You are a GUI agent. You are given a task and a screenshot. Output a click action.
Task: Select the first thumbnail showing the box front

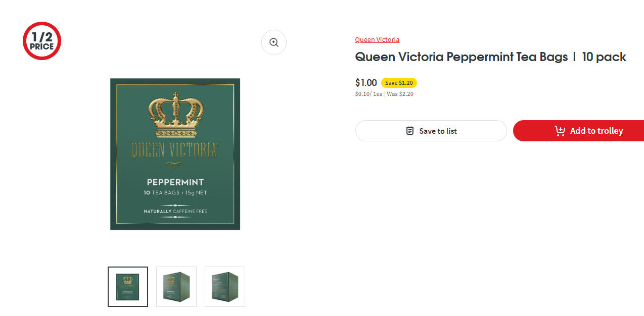pos(128,287)
